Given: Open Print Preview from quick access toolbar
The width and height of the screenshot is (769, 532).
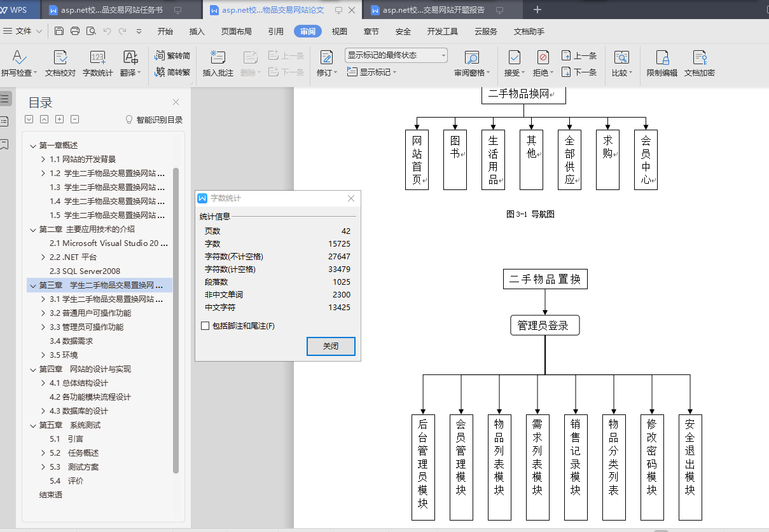Looking at the screenshot, I should pyautogui.click(x=91, y=31).
